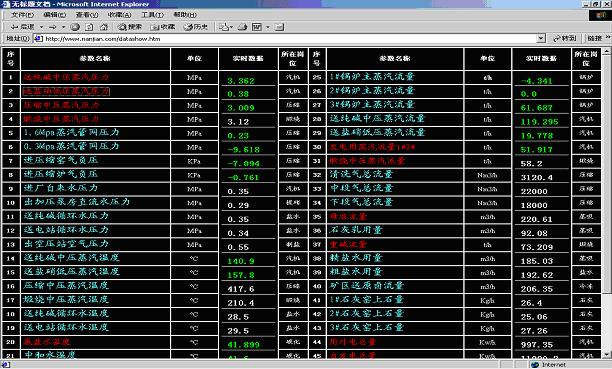
Task: Open the Tools (工具) menu
Action: tap(152, 15)
